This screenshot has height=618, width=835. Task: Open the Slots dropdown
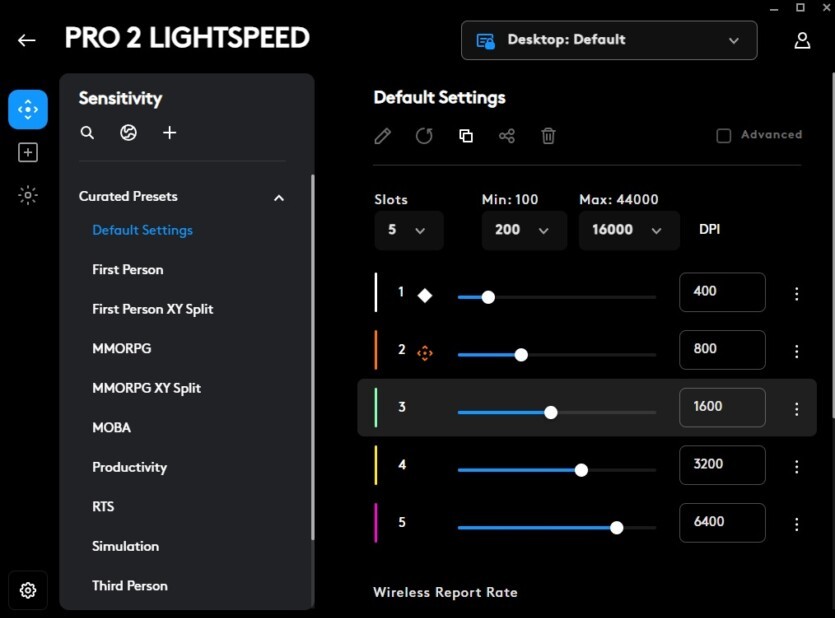409,230
